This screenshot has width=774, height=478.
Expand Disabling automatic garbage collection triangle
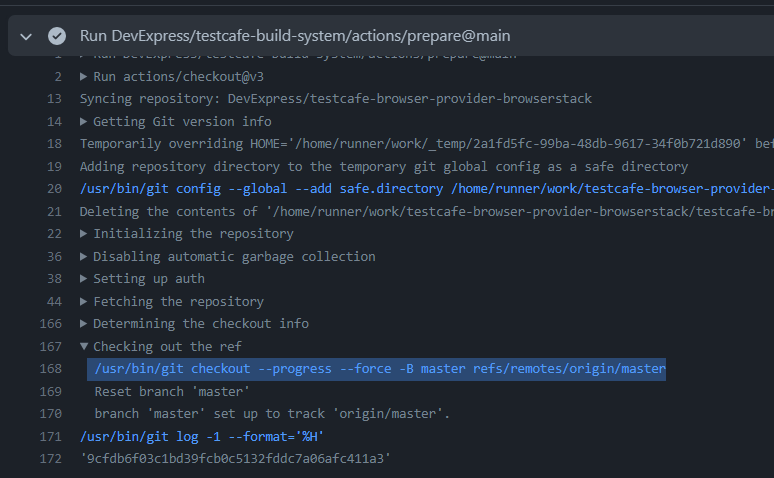tap(83, 256)
